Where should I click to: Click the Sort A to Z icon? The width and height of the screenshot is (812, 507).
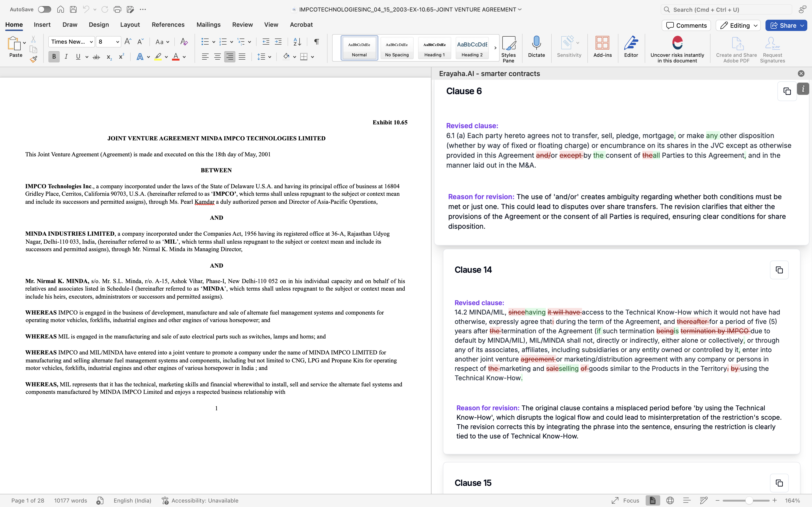(297, 42)
